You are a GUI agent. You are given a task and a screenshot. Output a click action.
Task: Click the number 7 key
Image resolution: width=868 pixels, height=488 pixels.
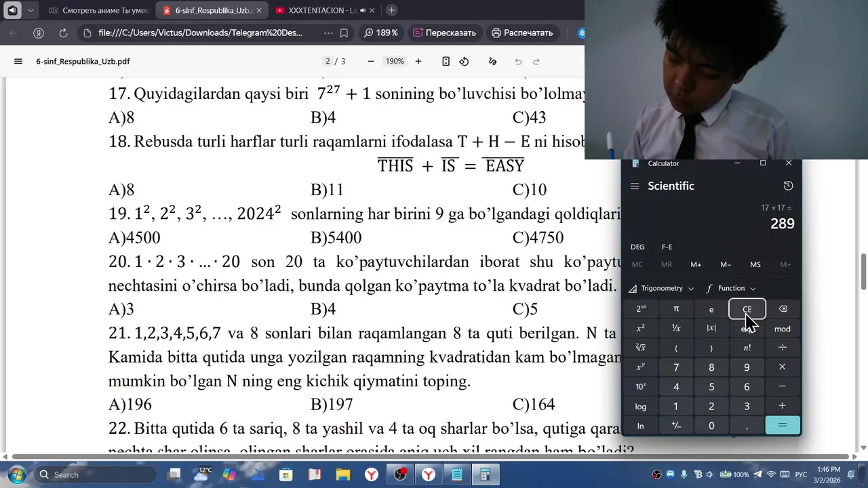coord(676,367)
